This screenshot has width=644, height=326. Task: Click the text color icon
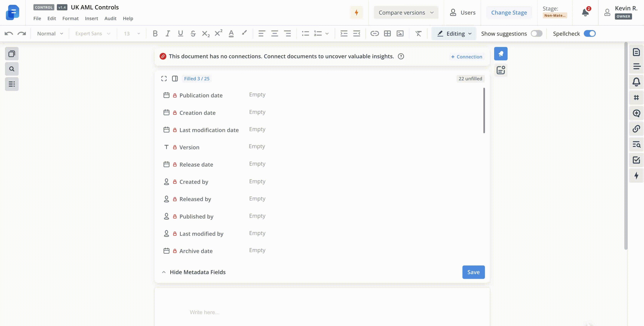(x=231, y=33)
